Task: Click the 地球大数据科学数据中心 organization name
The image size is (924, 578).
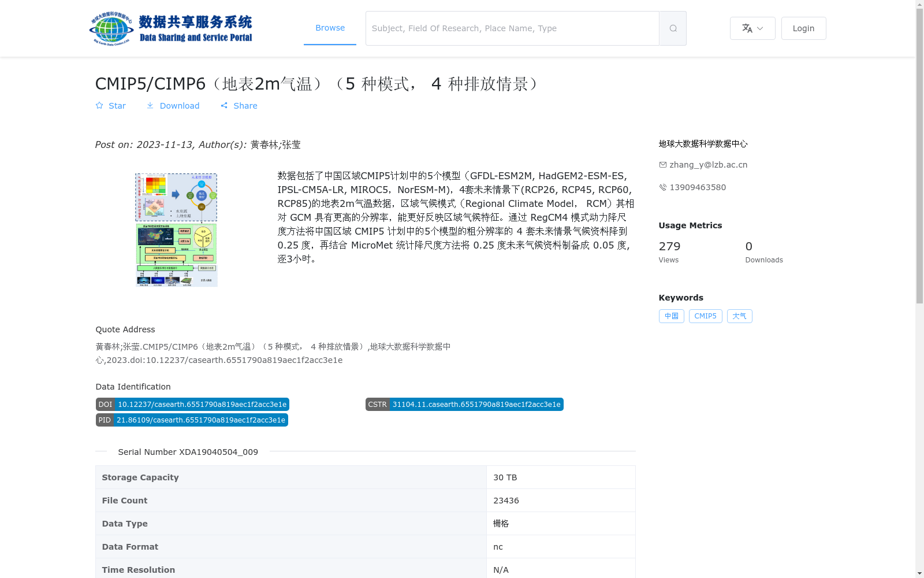Action: pos(703,143)
